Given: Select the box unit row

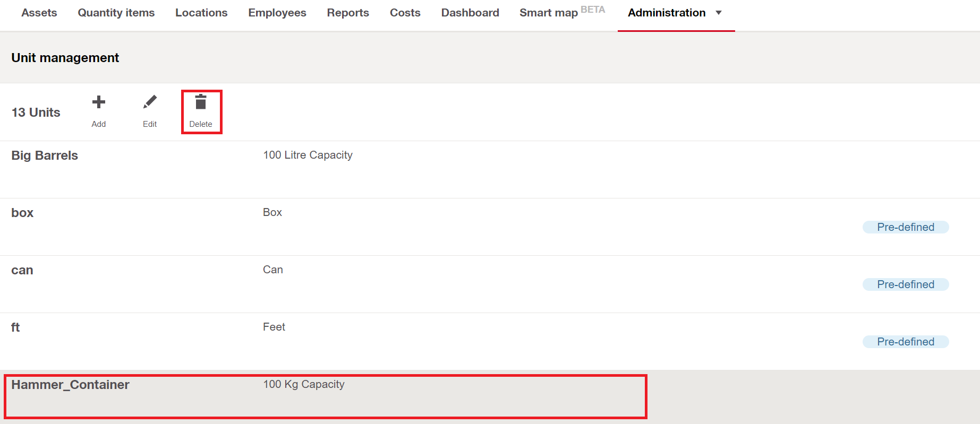Looking at the screenshot, I should coord(490,227).
